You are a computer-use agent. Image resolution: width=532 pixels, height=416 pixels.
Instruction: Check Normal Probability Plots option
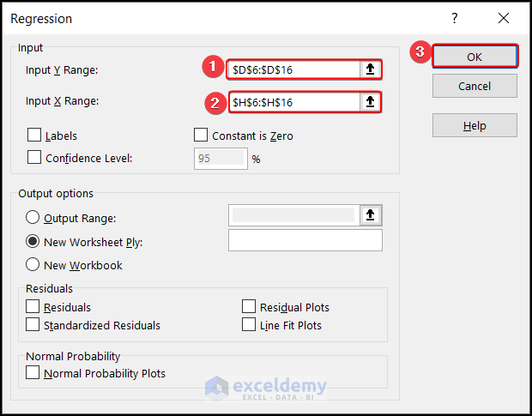click(33, 373)
